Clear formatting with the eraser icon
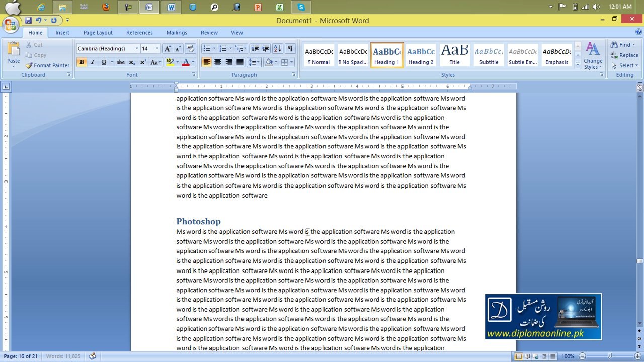This screenshot has width=644, height=362. click(x=190, y=49)
